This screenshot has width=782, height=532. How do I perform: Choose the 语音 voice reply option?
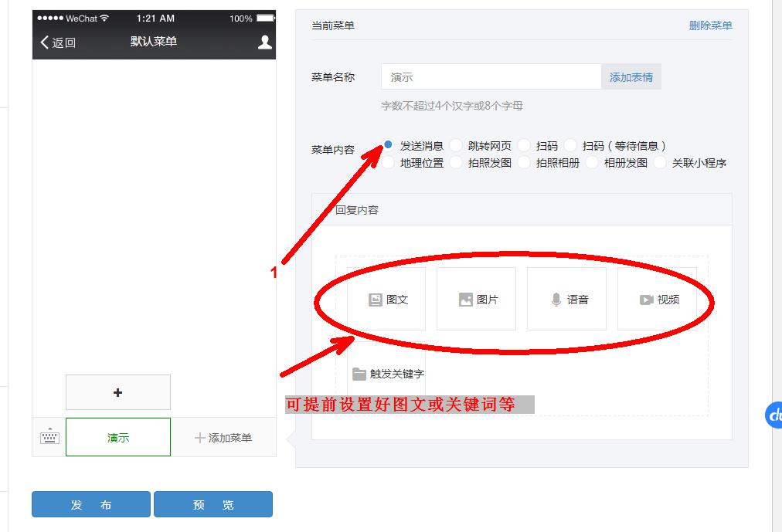coord(566,299)
